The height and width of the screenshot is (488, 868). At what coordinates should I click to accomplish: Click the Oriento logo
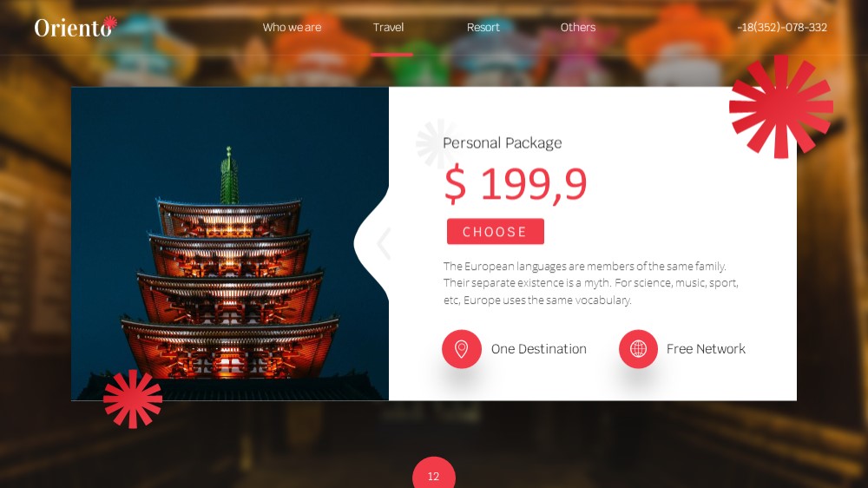(76, 27)
